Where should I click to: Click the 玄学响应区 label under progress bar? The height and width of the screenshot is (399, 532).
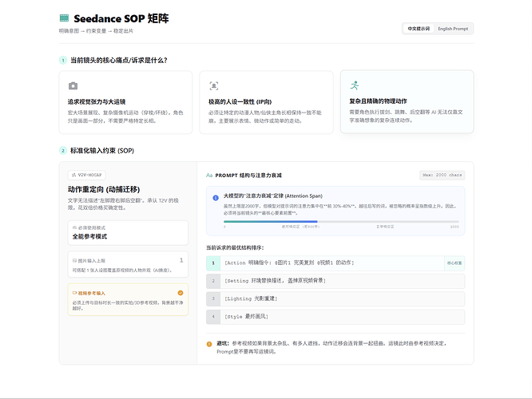[385, 227]
